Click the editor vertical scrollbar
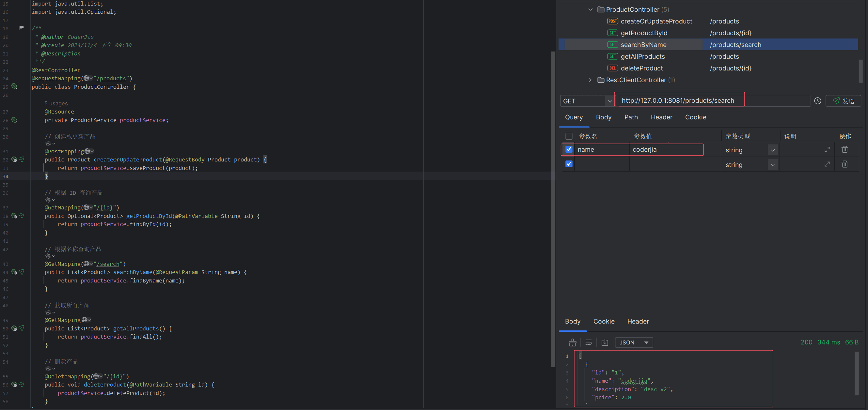 point(553,209)
